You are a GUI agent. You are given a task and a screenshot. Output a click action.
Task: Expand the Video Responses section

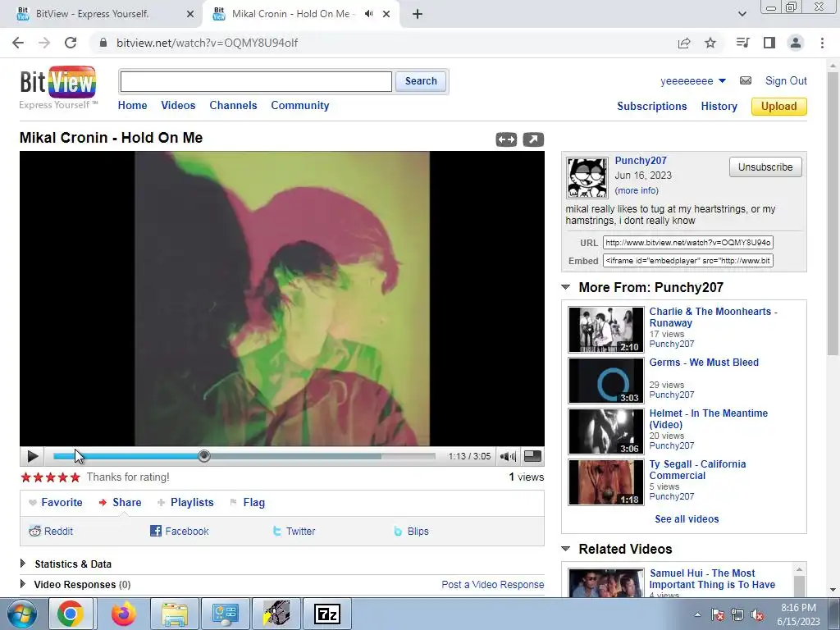click(75, 584)
